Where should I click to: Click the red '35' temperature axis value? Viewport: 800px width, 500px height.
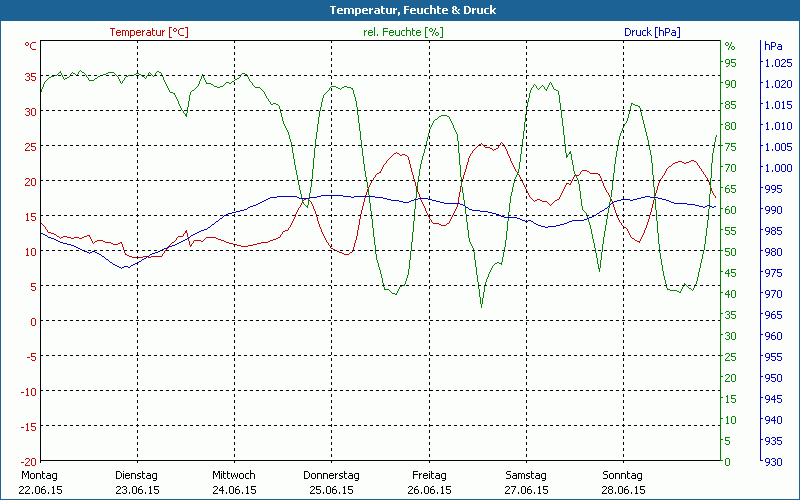31,77
